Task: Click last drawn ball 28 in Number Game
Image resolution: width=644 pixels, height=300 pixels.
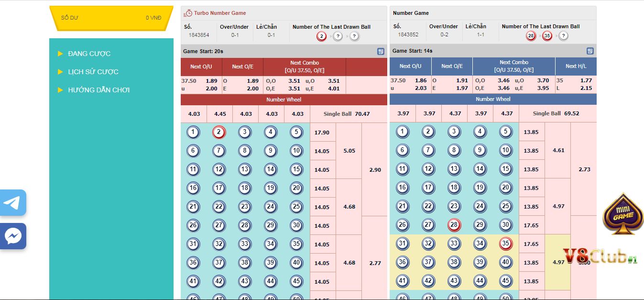Action: 531,36
